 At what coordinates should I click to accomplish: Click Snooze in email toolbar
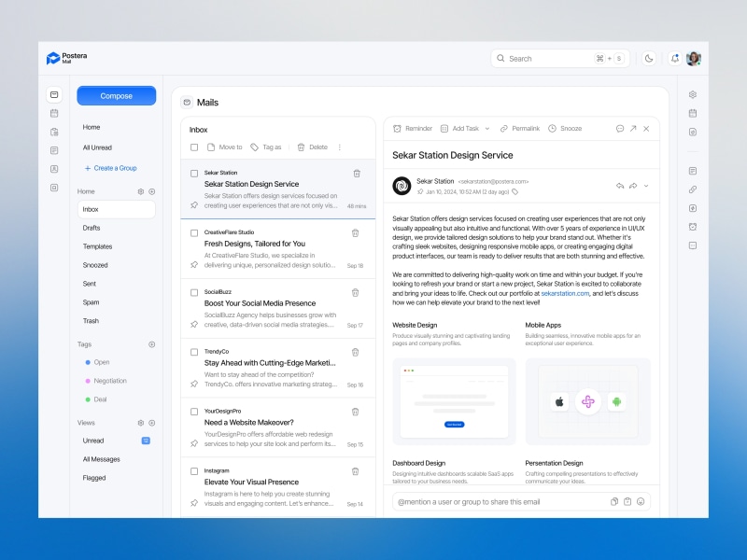point(566,129)
